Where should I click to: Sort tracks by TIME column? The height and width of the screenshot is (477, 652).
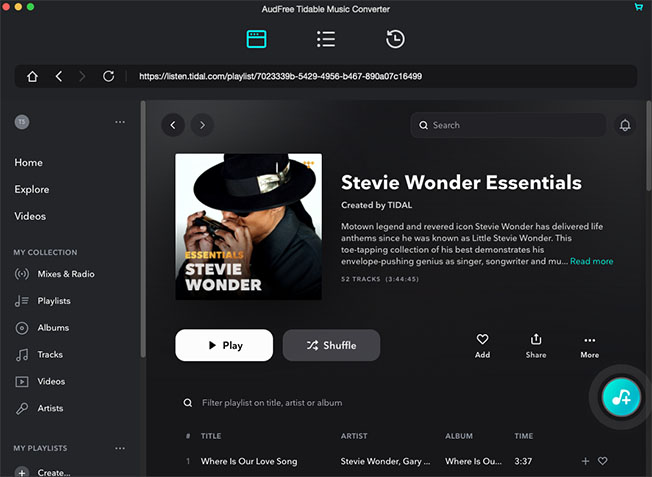[524, 436]
